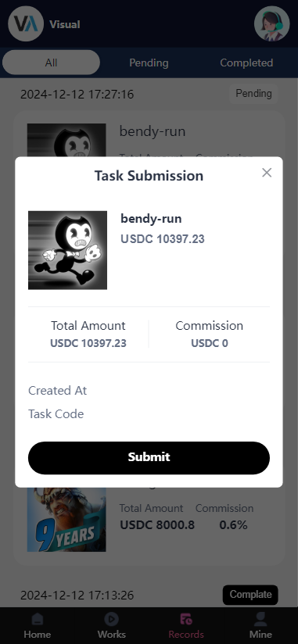Click the 9 Years game thumbnail
The height and width of the screenshot is (644, 298).
66,520
